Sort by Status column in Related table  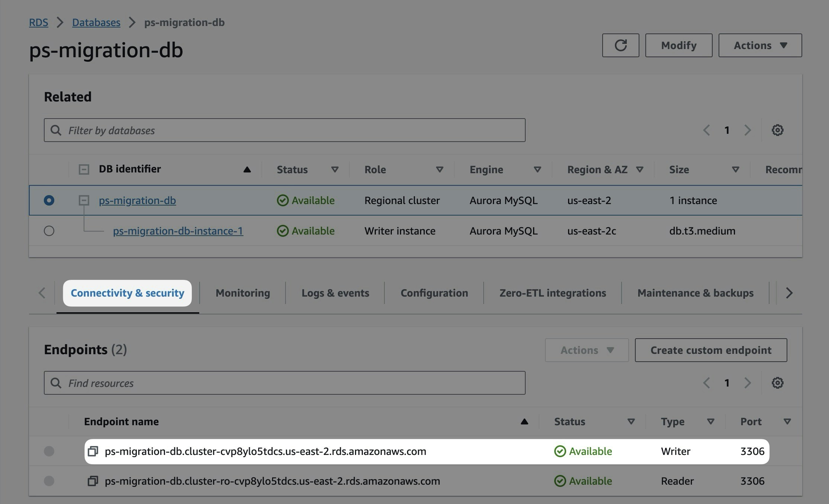pyautogui.click(x=335, y=169)
